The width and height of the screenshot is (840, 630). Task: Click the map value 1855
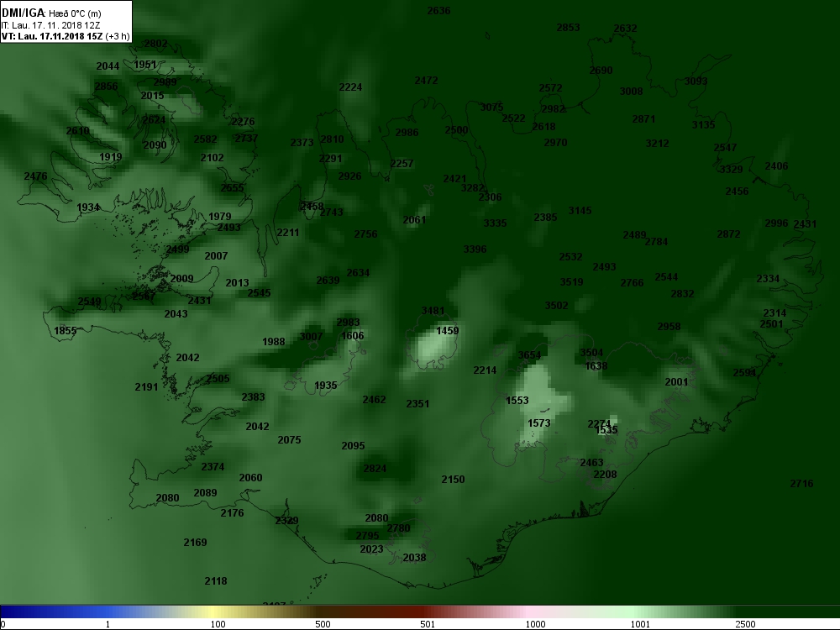coord(66,331)
